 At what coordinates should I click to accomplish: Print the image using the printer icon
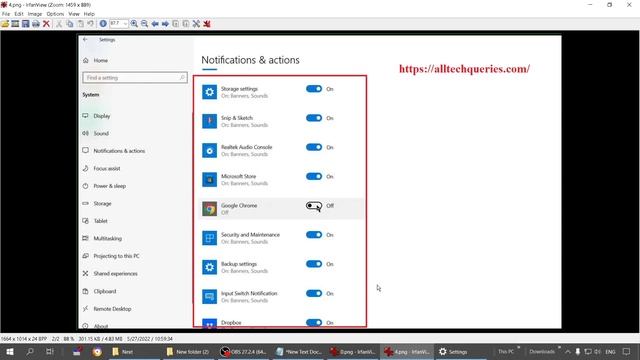[36, 24]
